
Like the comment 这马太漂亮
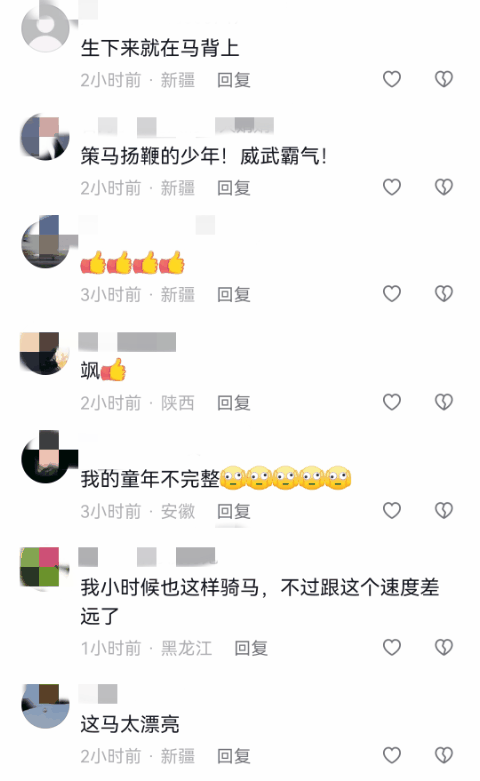coord(392,755)
